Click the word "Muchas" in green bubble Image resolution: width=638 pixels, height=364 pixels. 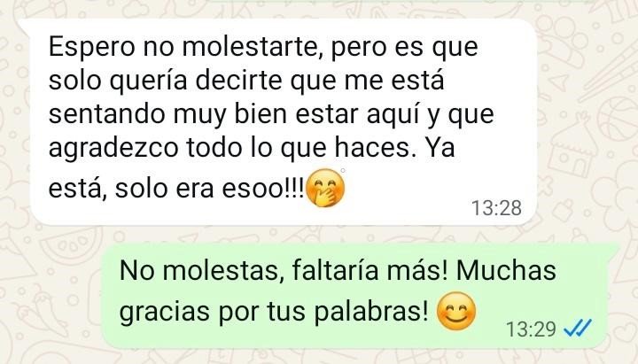506,269
